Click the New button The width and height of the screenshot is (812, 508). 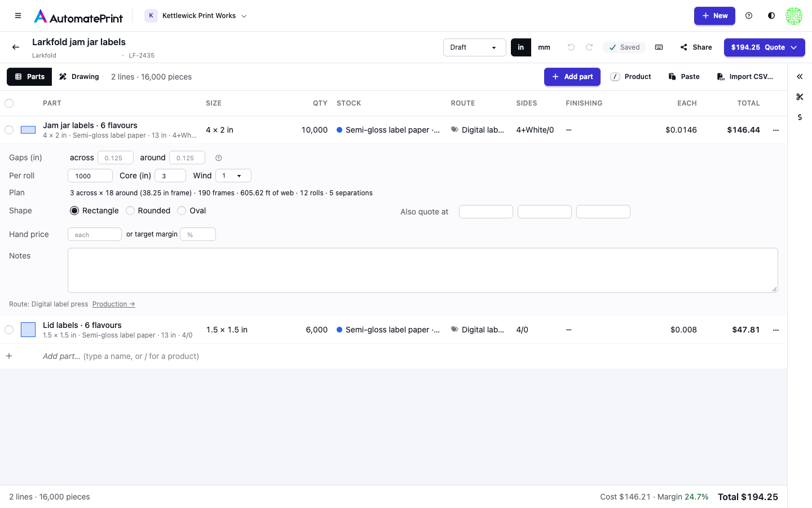[x=714, y=16]
